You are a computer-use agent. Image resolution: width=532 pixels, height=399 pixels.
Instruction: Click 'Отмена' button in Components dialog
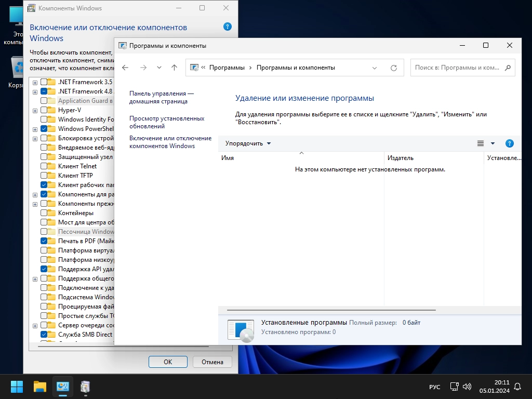point(212,362)
